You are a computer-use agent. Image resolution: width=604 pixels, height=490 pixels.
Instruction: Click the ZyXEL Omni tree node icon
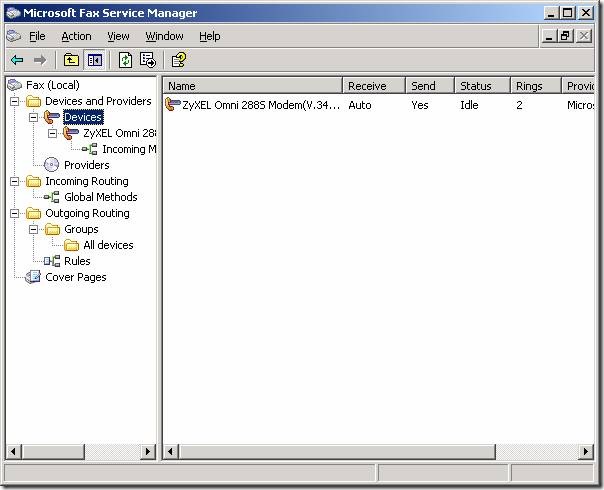point(71,133)
